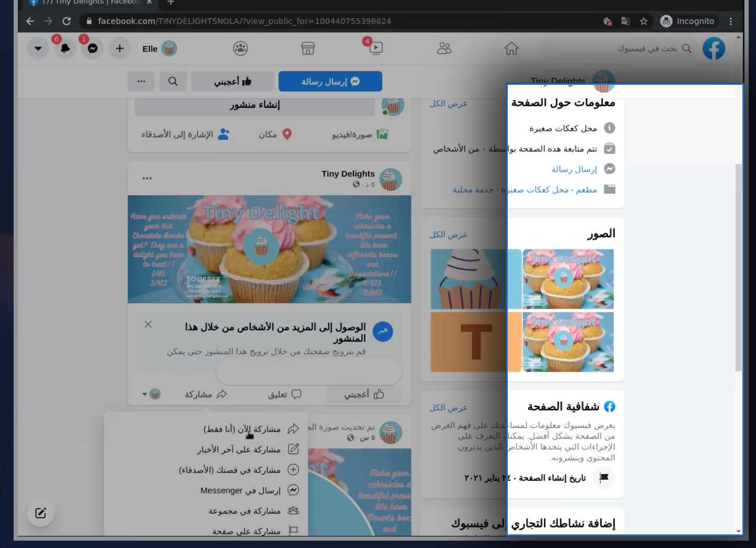Screen dimensions: 756x548
Task: Click the إرسال رسالة link in page info
Action: (574, 169)
